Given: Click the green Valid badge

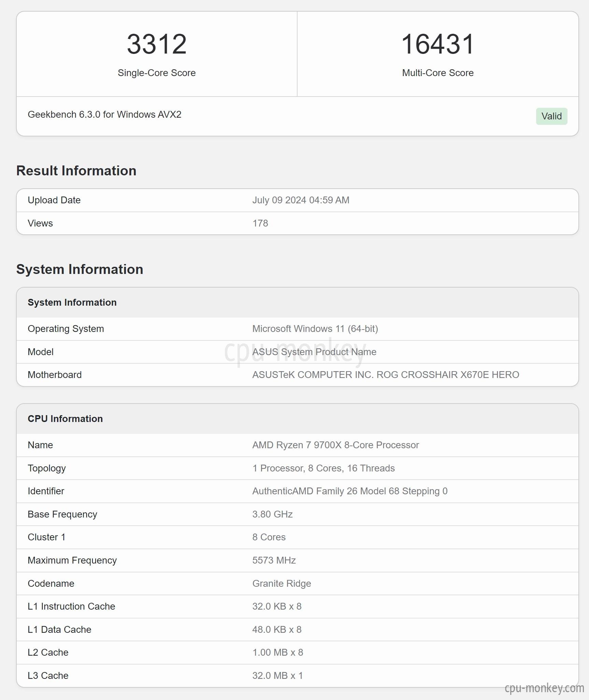Looking at the screenshot, I should pyautogui.click(x=551, y=116).
